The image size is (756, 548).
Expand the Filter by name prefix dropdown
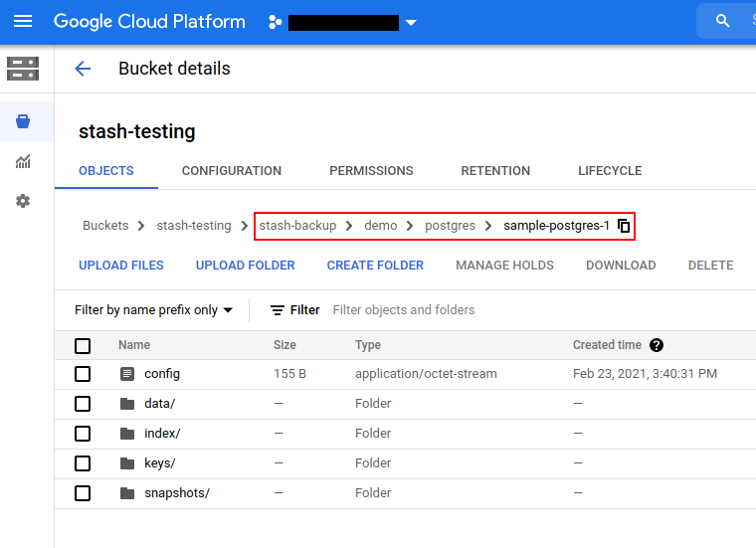153,310
